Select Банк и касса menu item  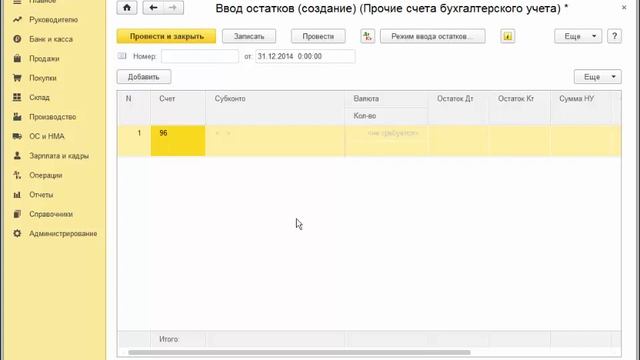[x=51, y=39]
